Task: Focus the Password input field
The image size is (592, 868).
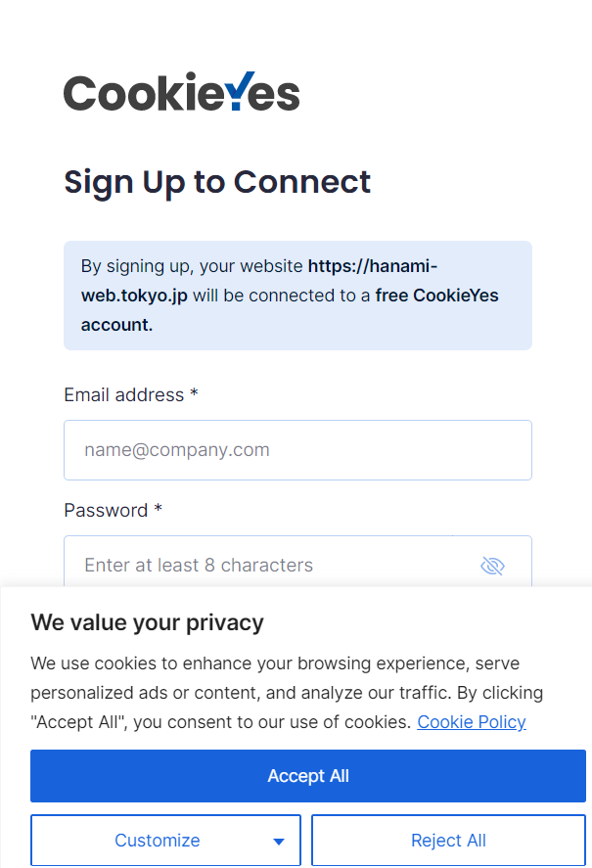Action: 274,565
